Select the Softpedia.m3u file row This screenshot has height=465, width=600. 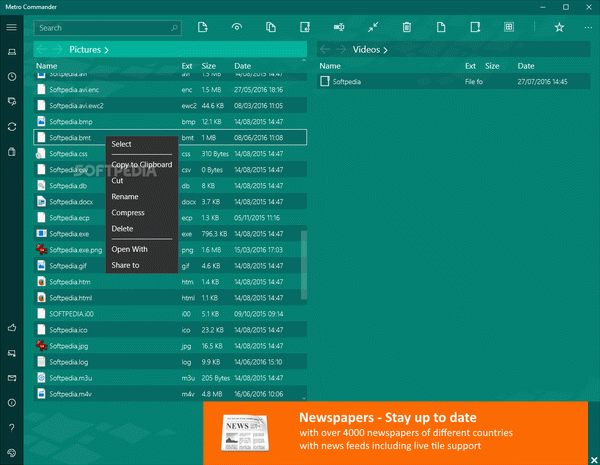(170, 378)
